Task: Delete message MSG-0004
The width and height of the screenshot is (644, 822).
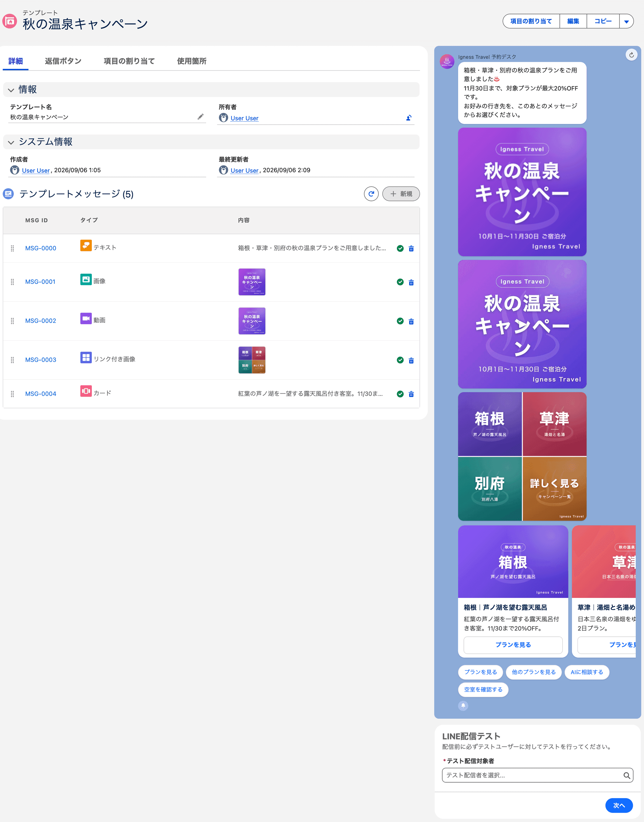Action: pos(411,394)
